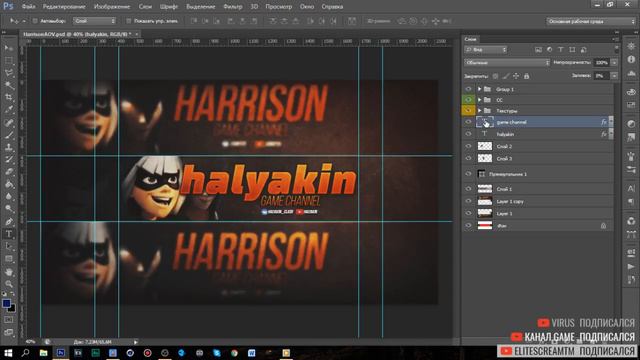640x360 pixels.
Task: Open the blend mode dropdown Обычные
Action: tap(507, 62)
